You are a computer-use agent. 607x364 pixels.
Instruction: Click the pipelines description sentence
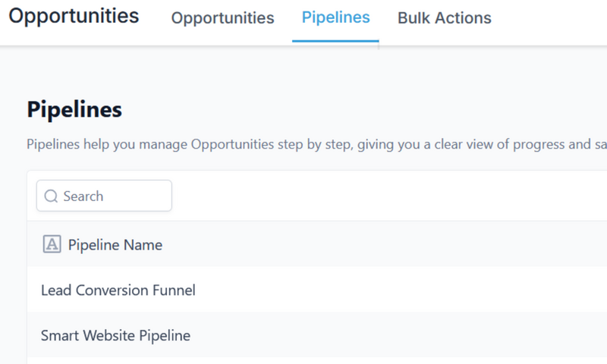(x=303, y=145)
